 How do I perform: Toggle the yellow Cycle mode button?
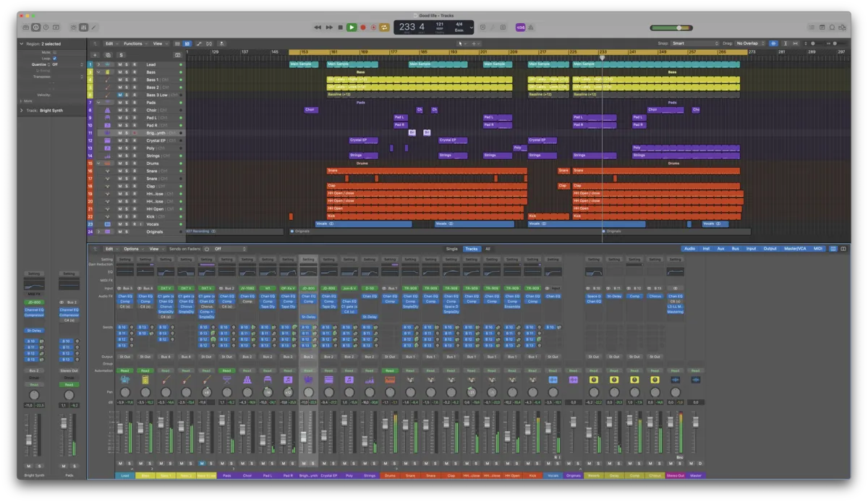tap(385, 27)
